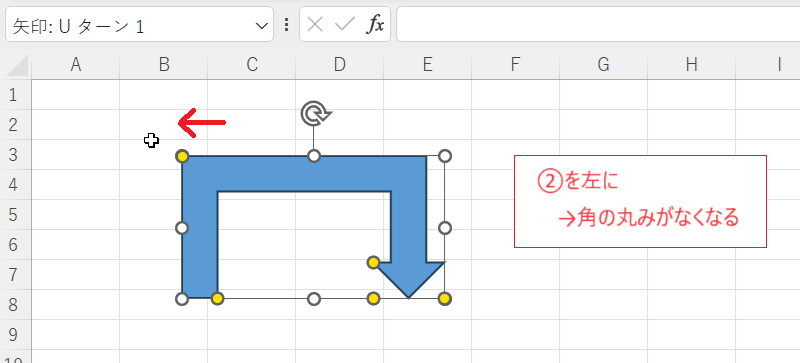
Task: Select column G header
Action: (604, 65)
